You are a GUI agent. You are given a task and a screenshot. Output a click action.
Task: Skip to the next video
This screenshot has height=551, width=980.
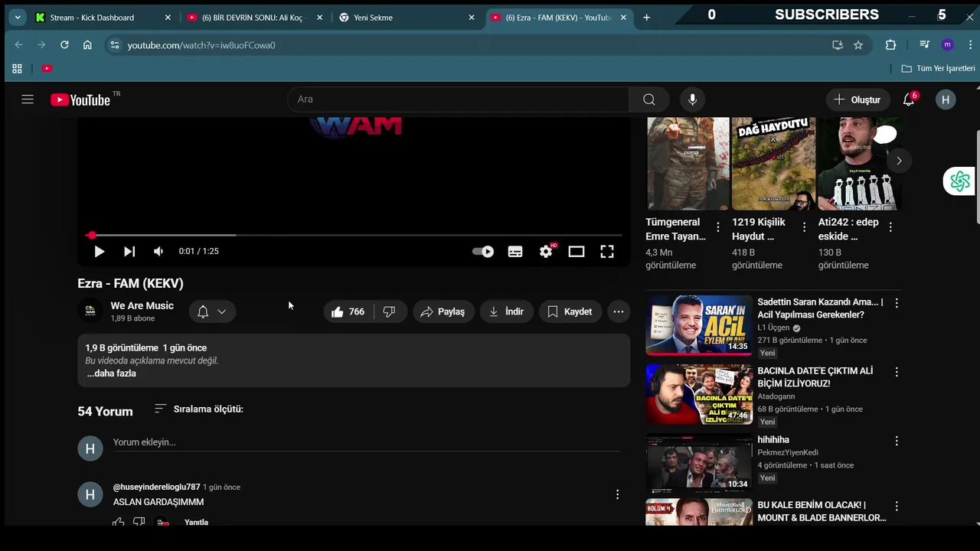pos(129,251)
